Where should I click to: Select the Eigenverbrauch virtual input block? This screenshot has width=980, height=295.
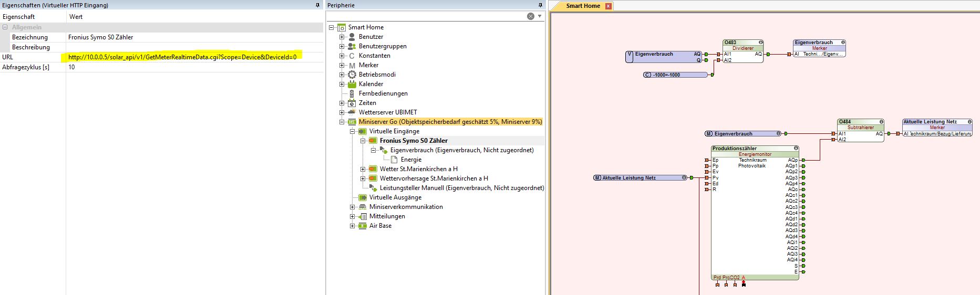pyautogui.click(x=664, y=57)
